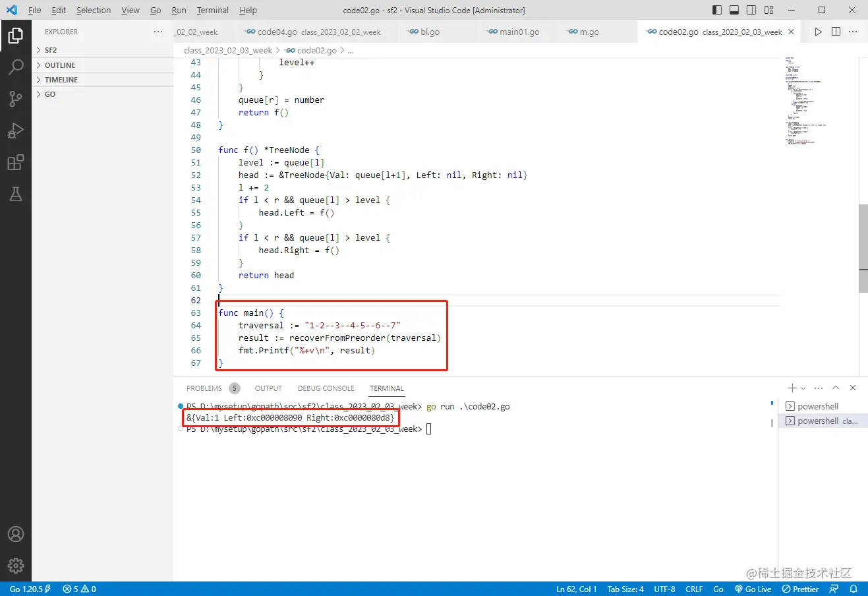Open Explorer Views and More Actions ellipsis

tap(158, 32)
